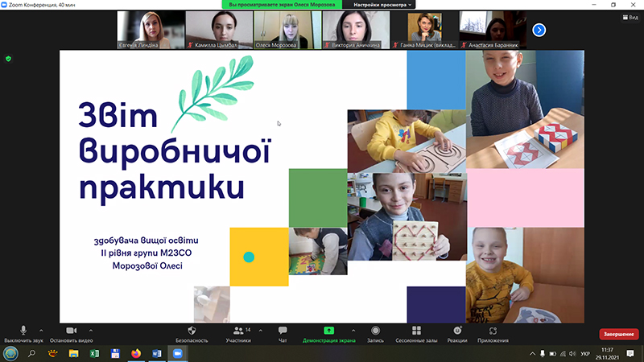
Task: Open the Участники participants panel
Action: (x=238, y=331)
